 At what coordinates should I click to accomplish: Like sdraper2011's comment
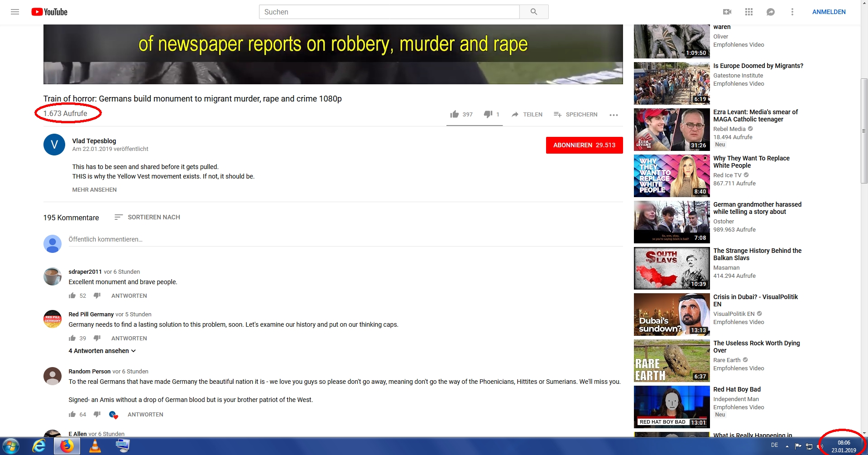pyautogui.click(x=72, y=295)
